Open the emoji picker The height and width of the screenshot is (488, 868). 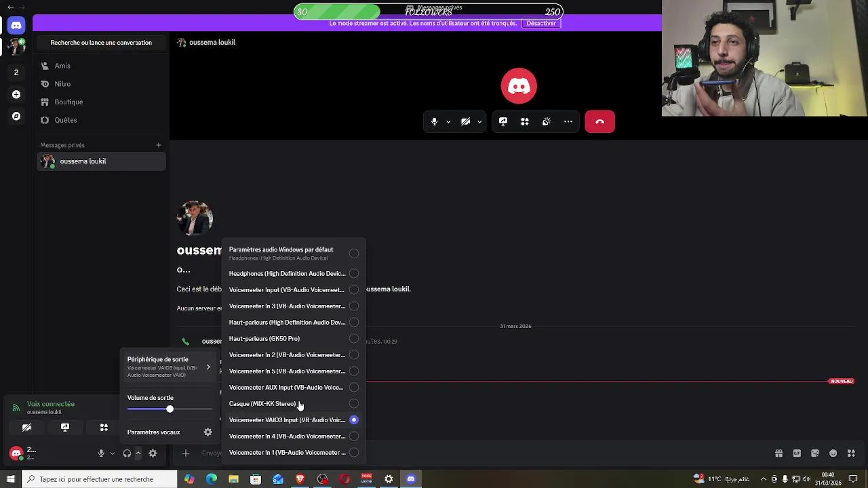point(833,453)
